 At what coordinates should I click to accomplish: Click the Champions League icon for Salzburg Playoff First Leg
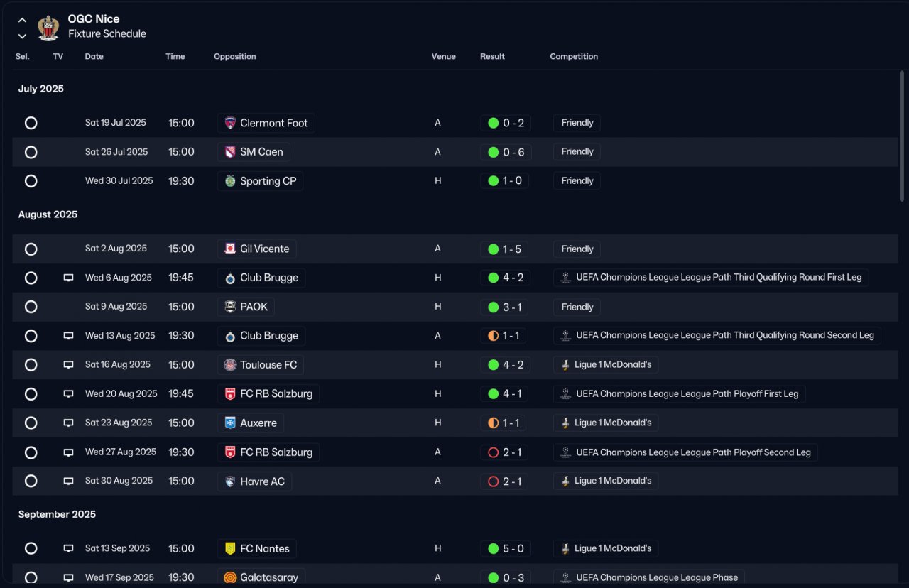point(565,393)
